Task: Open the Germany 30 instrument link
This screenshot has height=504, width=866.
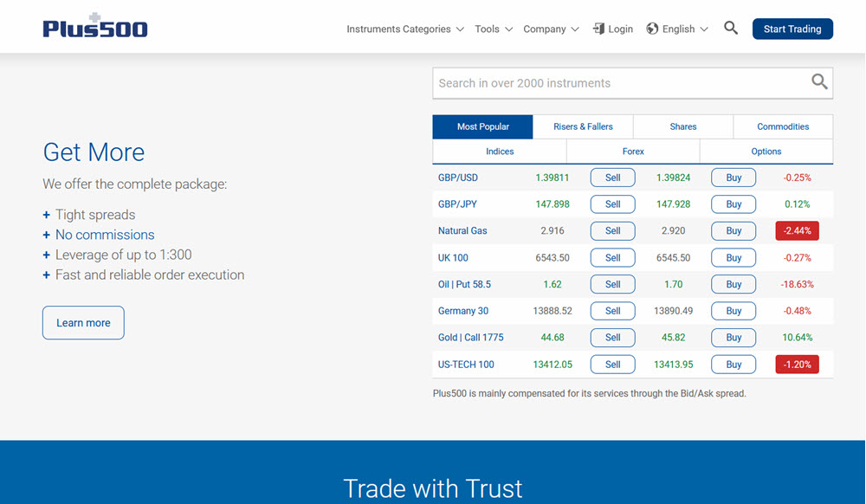Action: click(463, 311)
